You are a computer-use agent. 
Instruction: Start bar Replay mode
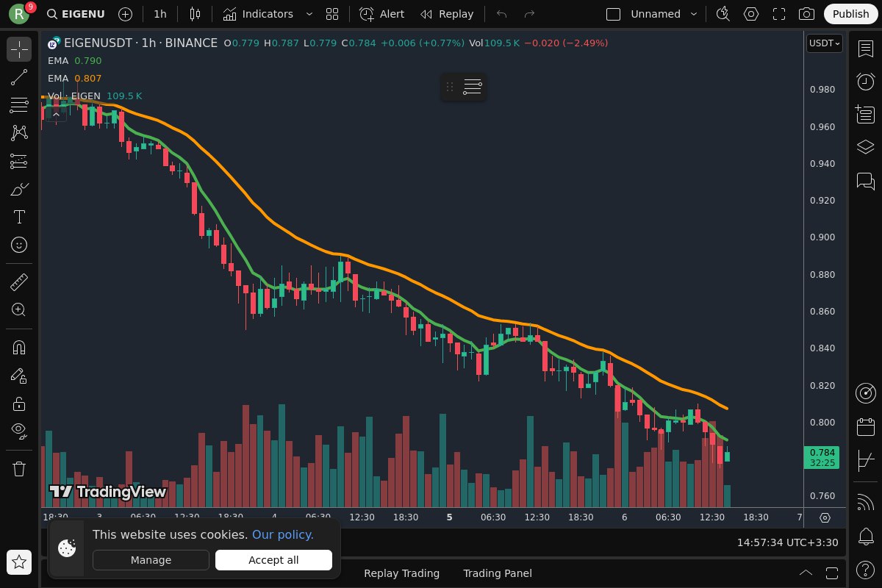coord(446,14)
